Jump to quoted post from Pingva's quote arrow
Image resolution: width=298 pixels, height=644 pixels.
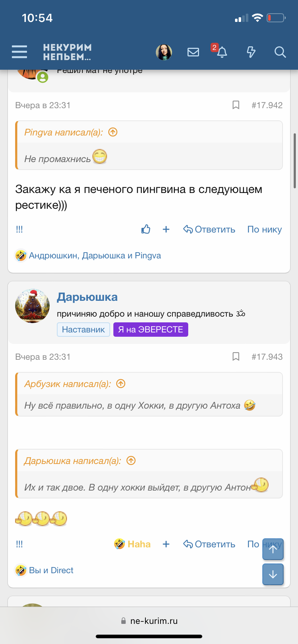[x=113, y=132]
